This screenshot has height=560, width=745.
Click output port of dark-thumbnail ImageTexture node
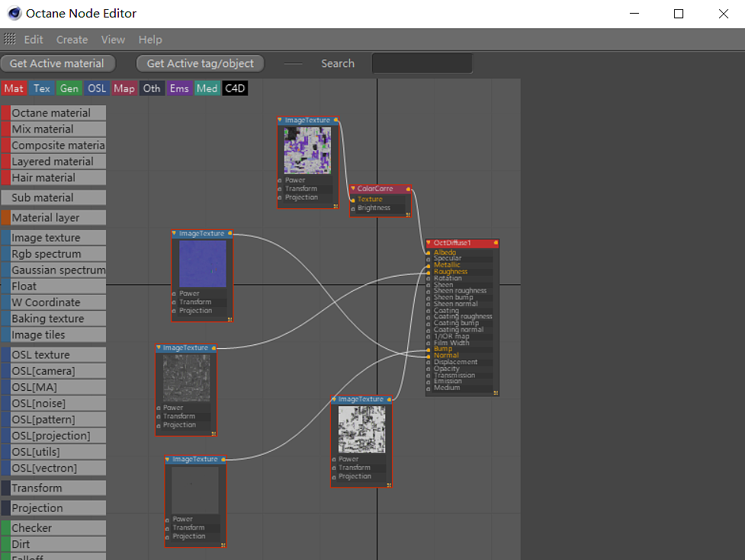[x=223, y=459]
